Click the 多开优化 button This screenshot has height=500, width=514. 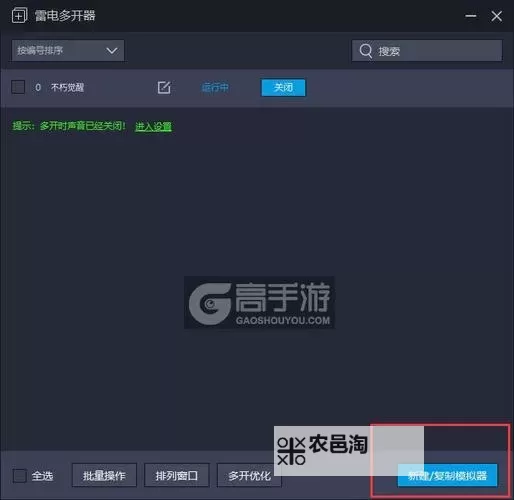point(249,475)
